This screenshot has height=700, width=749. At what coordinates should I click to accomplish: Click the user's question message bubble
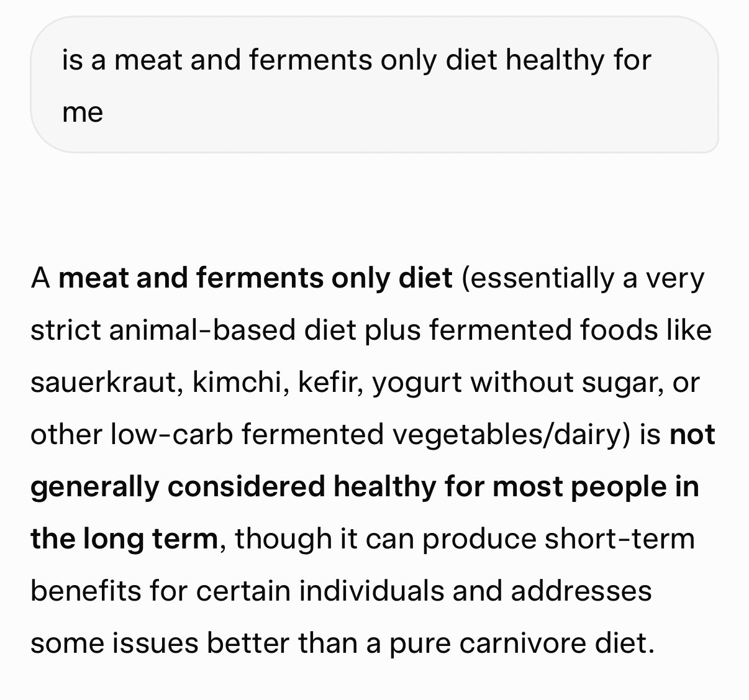tap(374, 84)
